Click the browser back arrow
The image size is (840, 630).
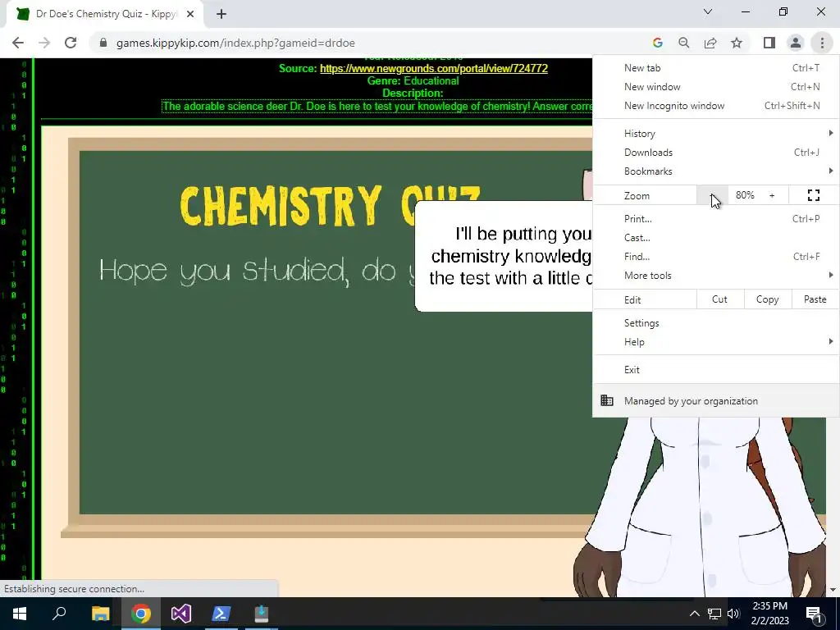[18, 43]
